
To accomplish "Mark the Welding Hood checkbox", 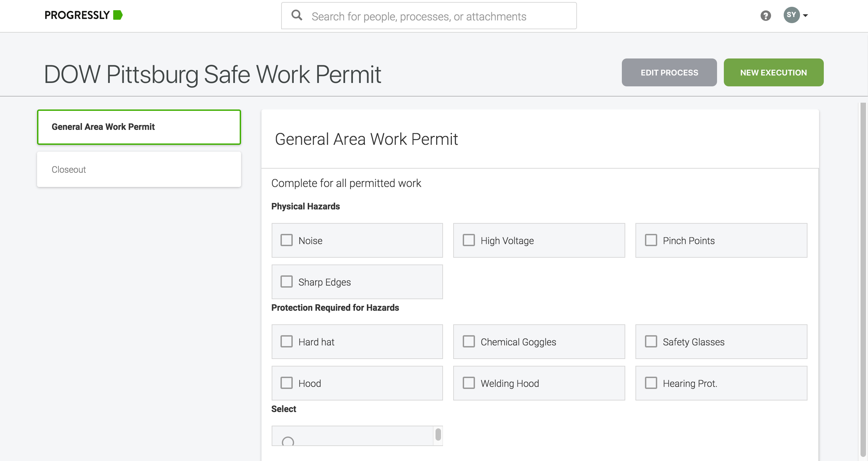I will point(469,383).
